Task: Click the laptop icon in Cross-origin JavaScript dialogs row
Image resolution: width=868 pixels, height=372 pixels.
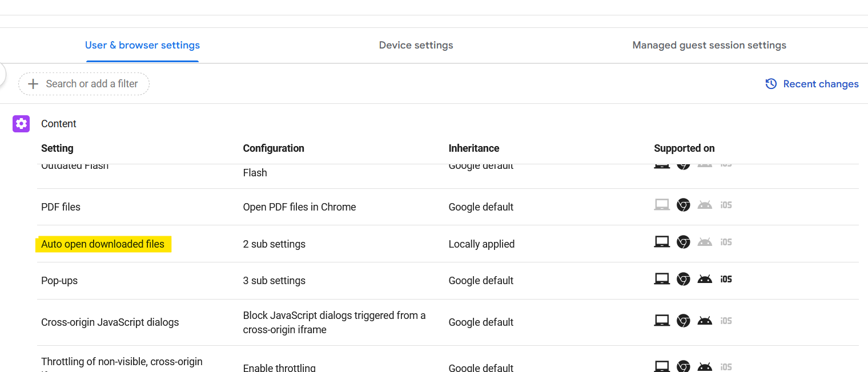Action: 662,320
